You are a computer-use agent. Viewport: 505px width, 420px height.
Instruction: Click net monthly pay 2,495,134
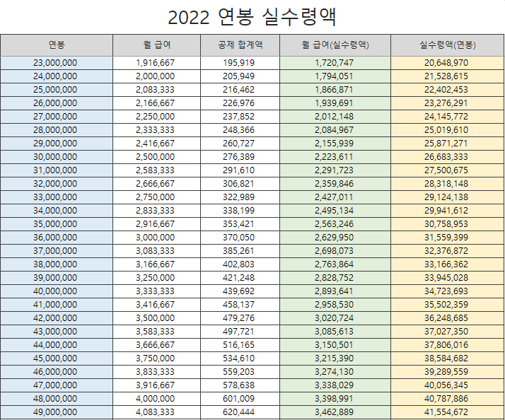[x=335, y=211]
